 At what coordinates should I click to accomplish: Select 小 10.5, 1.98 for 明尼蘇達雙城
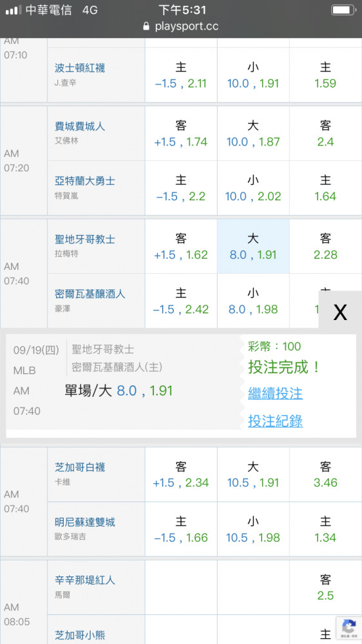[x=253, y=529]
